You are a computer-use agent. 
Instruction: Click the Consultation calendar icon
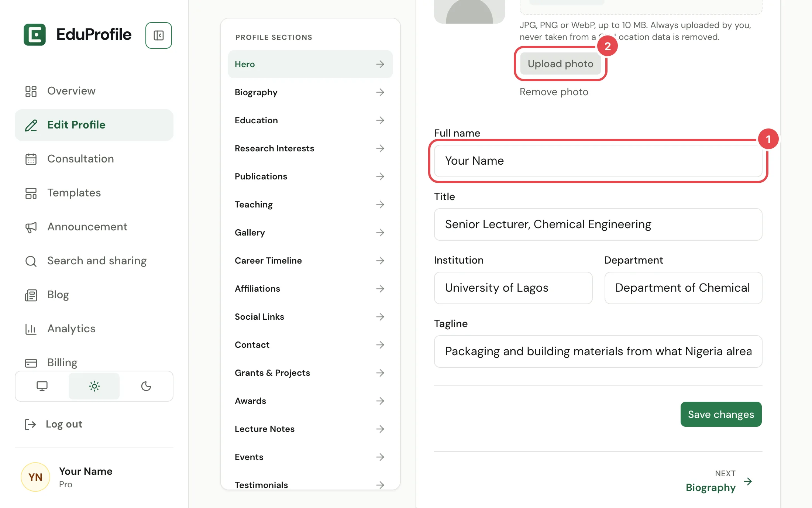click(x=31, y=159)
